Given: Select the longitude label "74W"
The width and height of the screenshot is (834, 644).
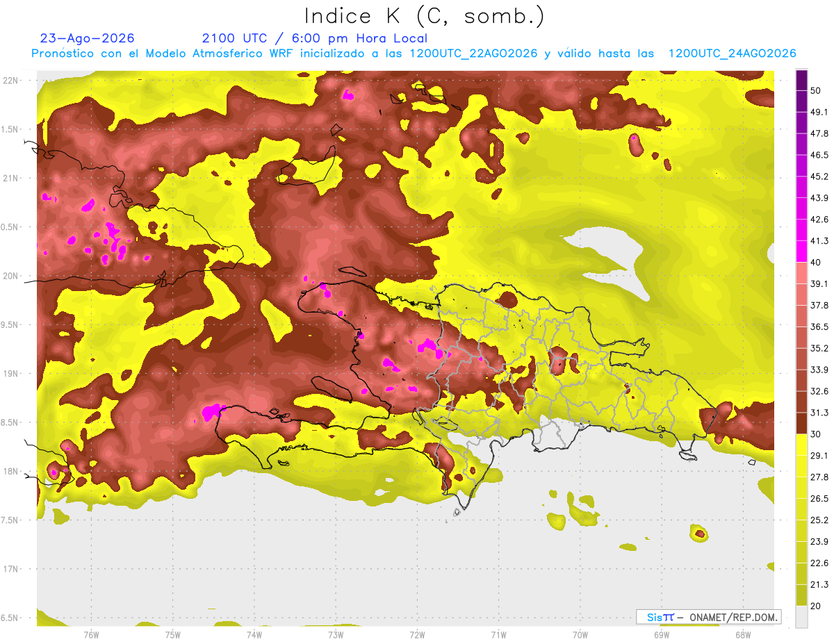Looking at the screenshot, I should (254, 635).
